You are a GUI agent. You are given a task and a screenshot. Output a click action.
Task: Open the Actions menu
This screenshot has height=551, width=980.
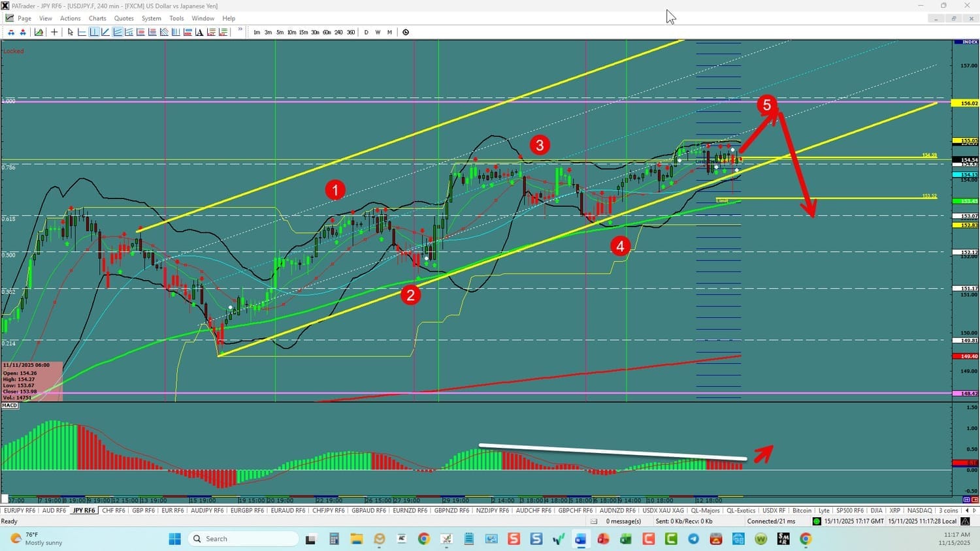click(71, 18)
